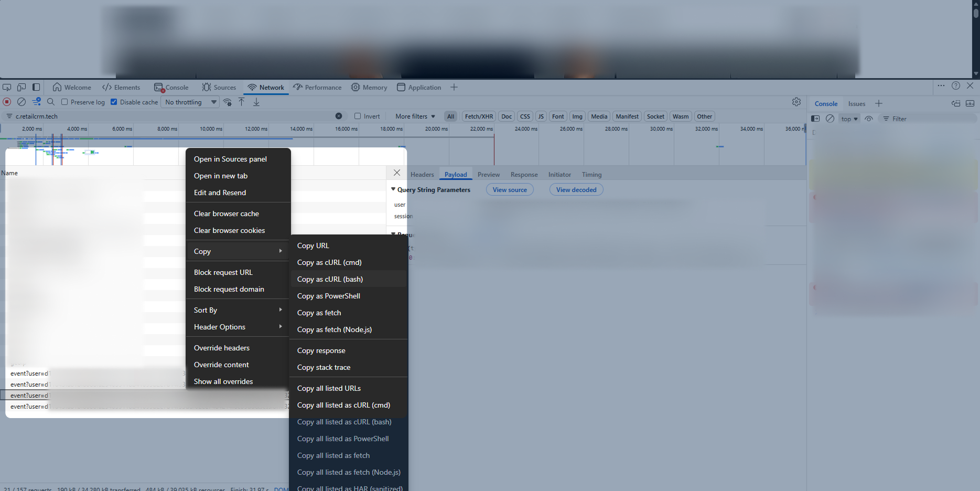
Task: Switch to the Headers tab
Action: [422, 175]
